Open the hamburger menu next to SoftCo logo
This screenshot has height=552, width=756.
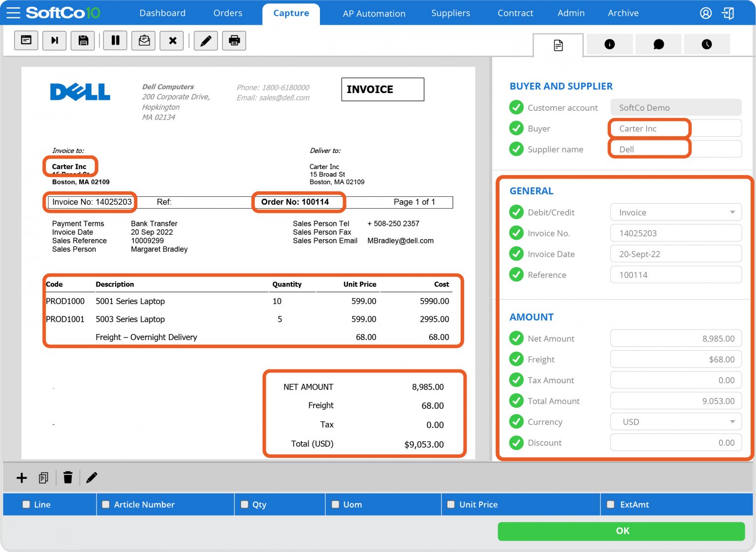coord(13,13)
